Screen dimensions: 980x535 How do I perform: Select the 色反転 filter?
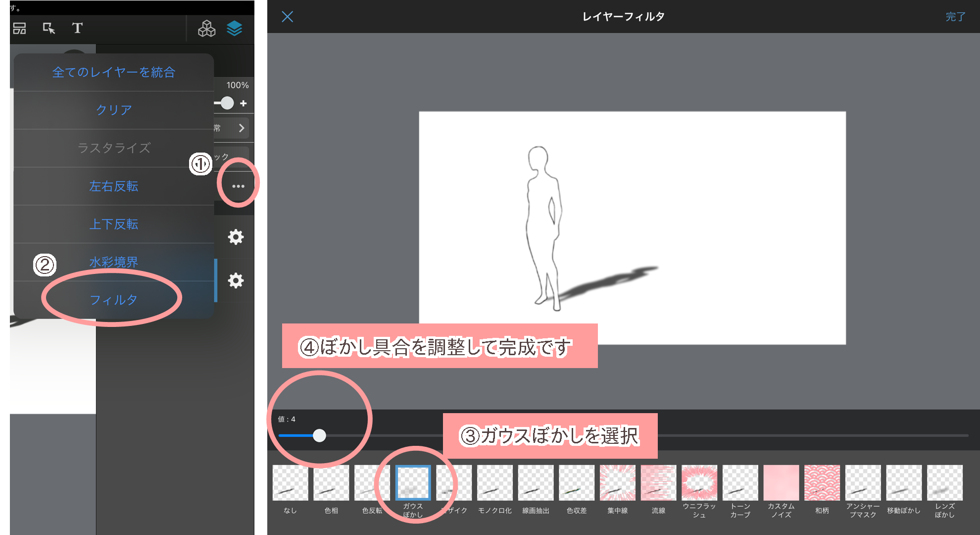click(372, 482)
